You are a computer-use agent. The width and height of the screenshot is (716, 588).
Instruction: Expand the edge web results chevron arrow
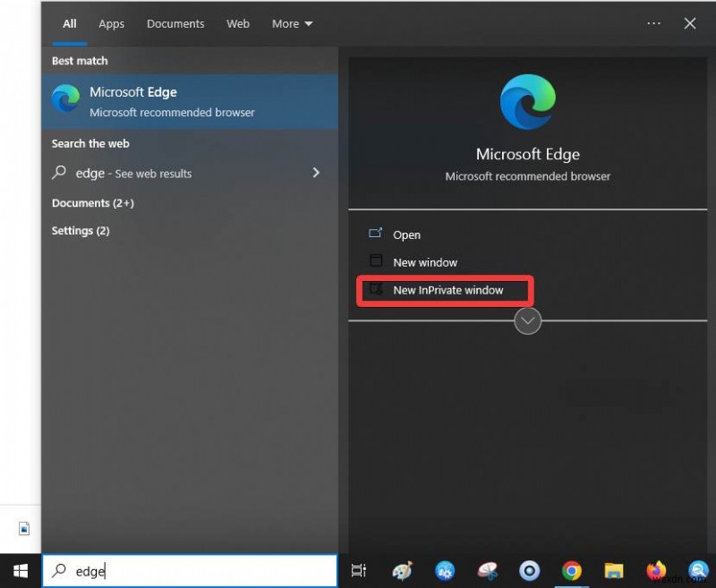click(x=316, y=173)
